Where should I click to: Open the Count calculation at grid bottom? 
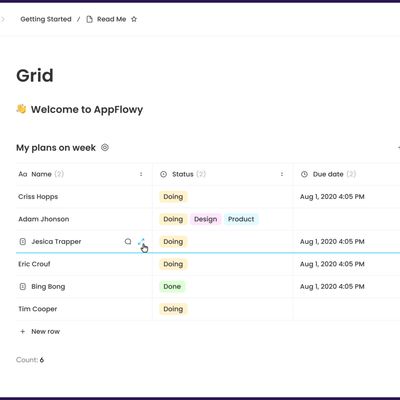coord(30,360)
